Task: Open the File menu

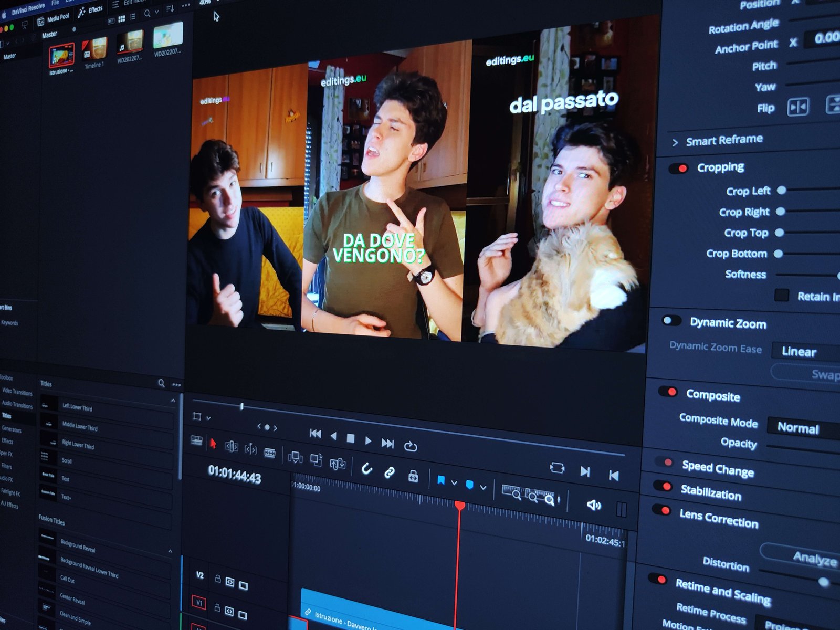Action: (55, 3)
